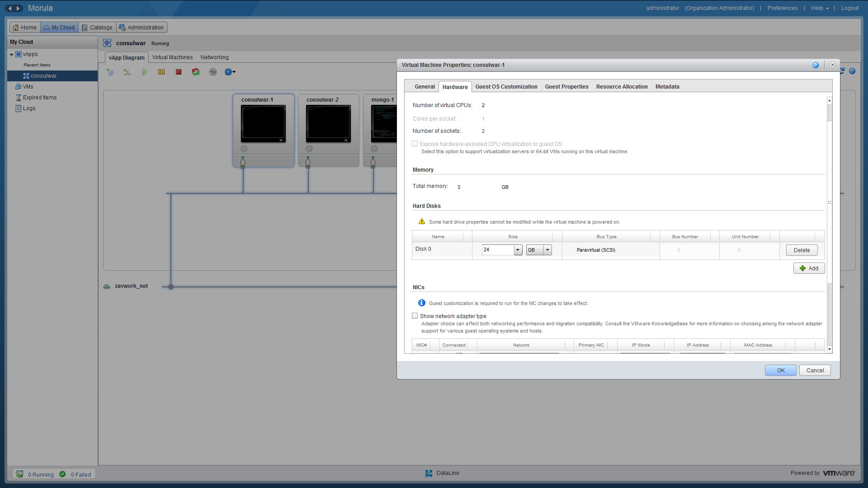
Task: Delete Disk 0 with Delete button
Action: (802, 250)
